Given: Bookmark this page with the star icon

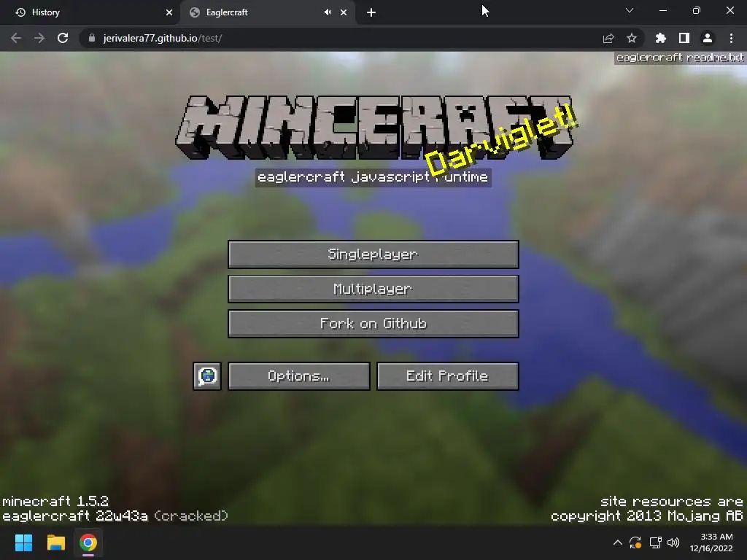Looking at the screenshot, I should pos(632,38).
